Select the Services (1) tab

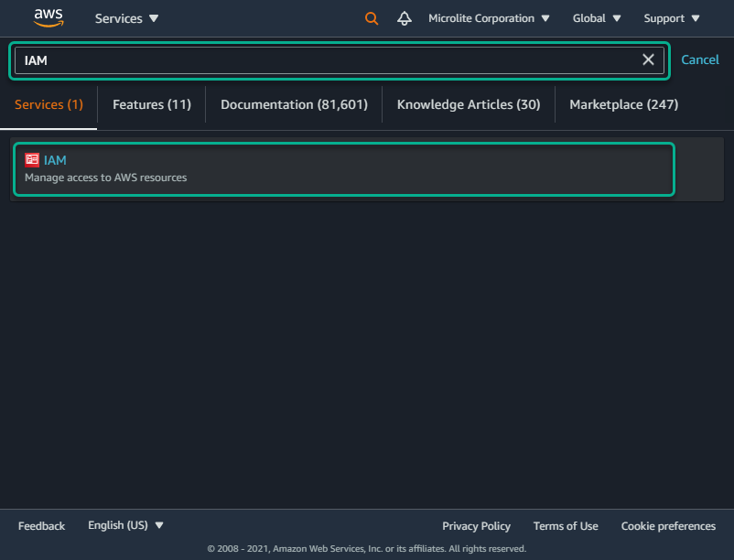pos(49,104)
